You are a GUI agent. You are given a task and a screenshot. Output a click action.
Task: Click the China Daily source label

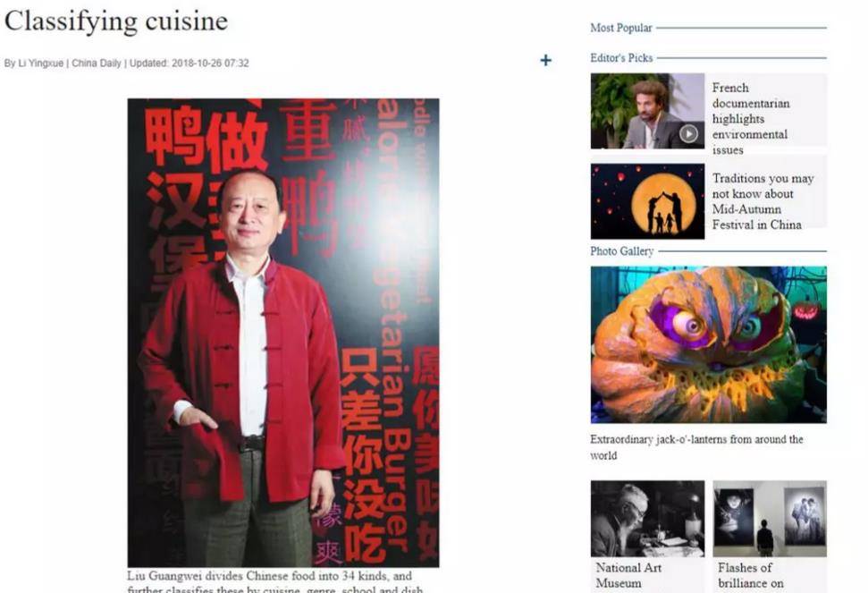(x=97, y=64)
